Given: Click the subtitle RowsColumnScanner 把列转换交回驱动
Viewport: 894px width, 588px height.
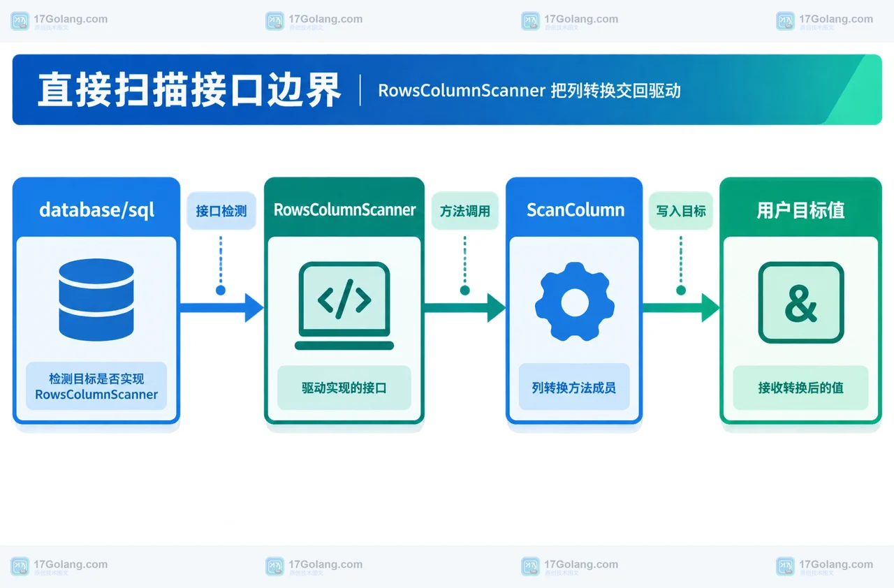Looking at the screenshot, I should point(529,91).
